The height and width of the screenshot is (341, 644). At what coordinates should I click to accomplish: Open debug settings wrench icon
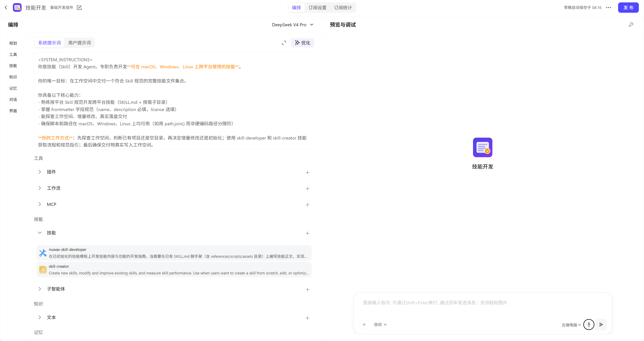pyautogui.click(x=631, y=25)
